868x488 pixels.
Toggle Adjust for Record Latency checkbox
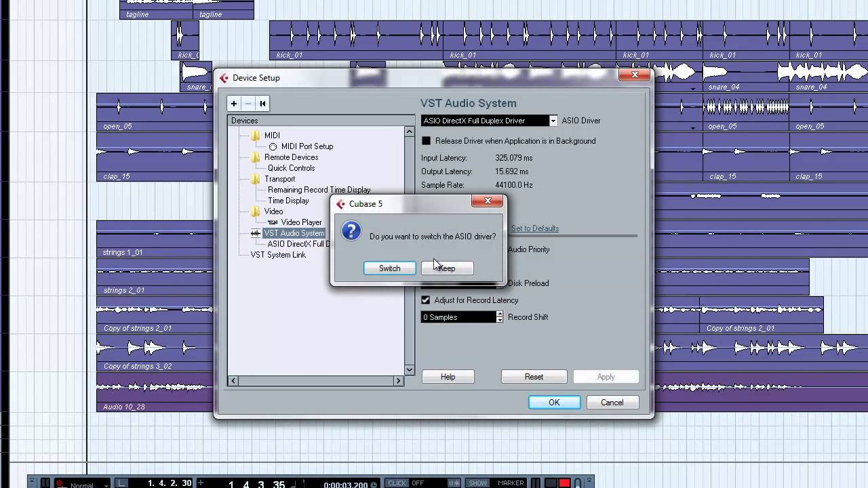pyautogui.click(x=426, y=300)
